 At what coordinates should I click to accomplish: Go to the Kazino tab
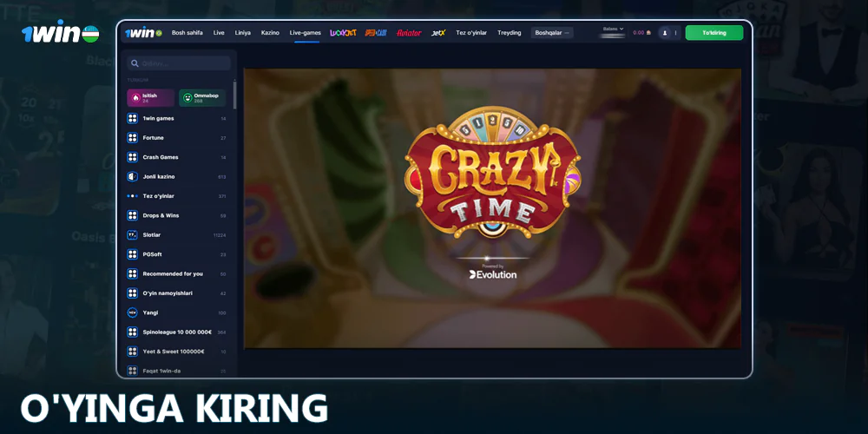tap(270, 33)
